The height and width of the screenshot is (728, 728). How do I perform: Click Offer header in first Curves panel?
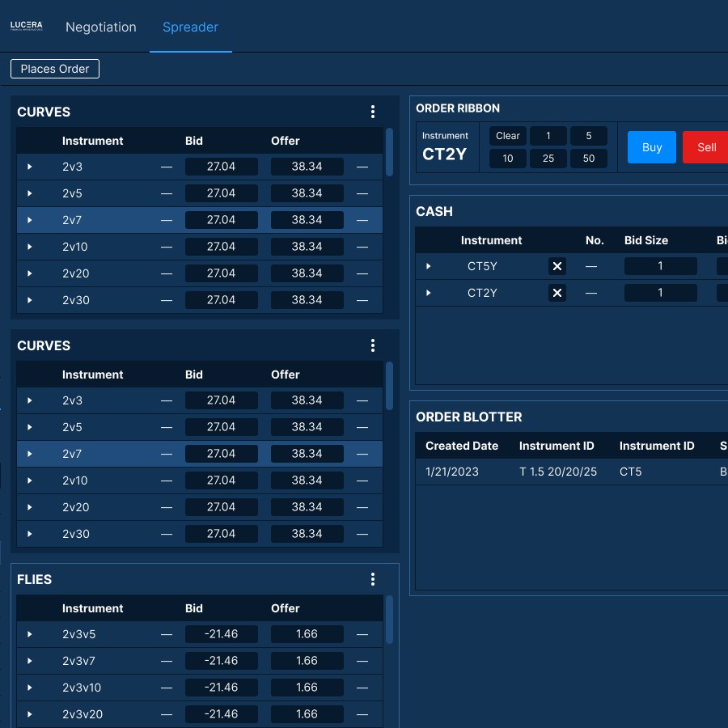click(x=285, y=141)
